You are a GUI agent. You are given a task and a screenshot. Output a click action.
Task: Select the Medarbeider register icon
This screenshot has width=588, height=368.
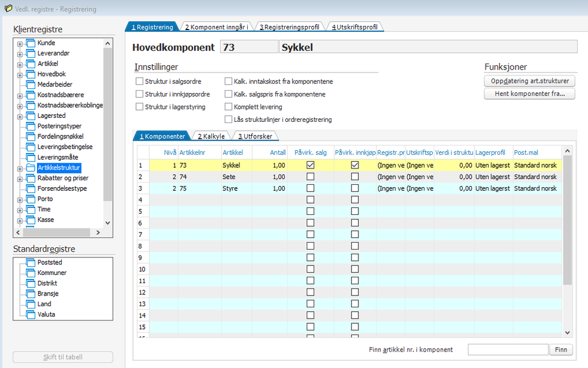(x=31, y=85)
